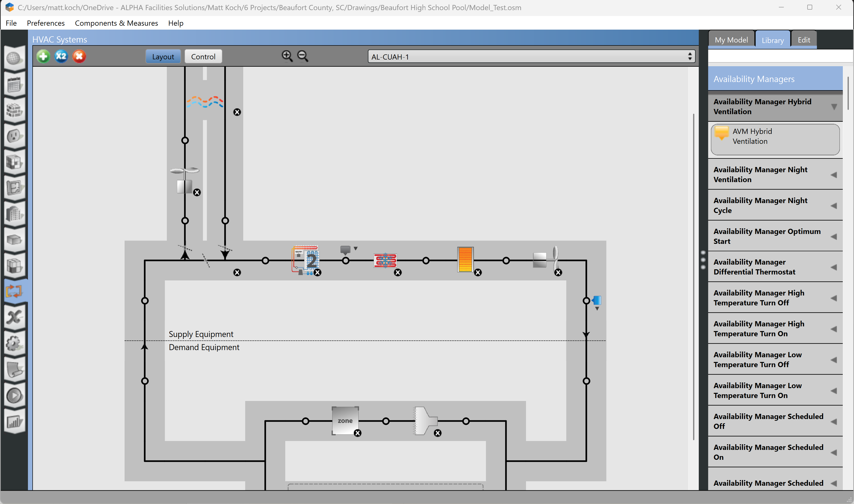Open the Run Simulation sidebar tab

(14, 395)
